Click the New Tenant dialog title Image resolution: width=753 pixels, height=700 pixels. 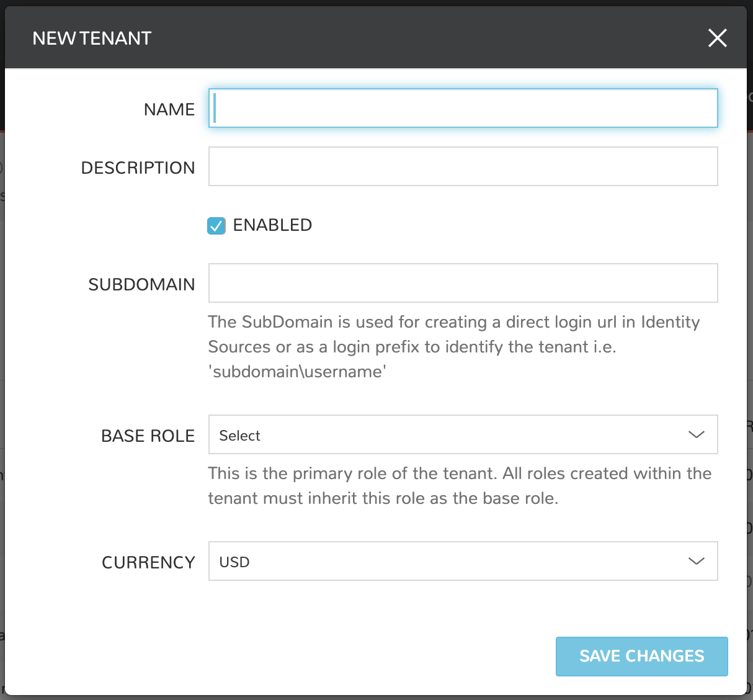pyautogui.click(x=92, y=38)
